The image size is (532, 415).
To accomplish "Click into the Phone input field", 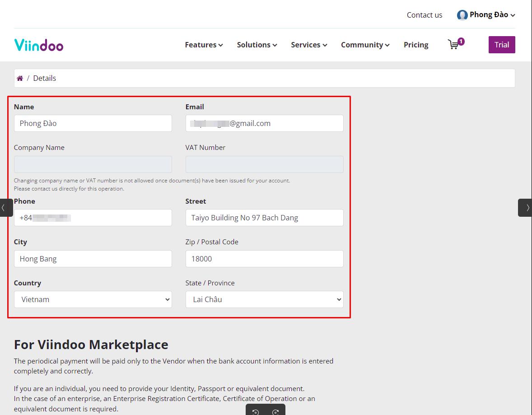I will (93, 218).
